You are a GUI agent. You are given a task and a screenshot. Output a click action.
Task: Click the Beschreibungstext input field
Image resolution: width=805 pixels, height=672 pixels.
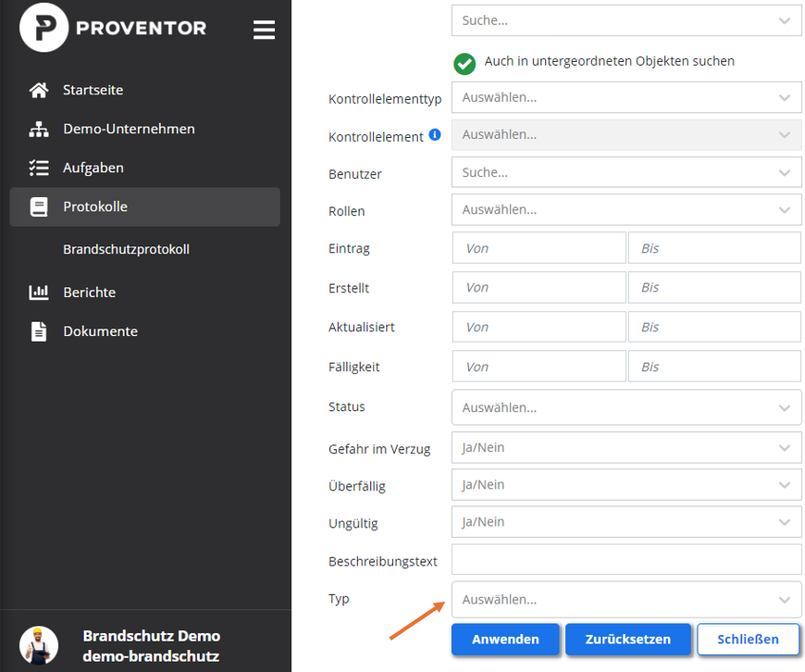click(x=626, y=560)
